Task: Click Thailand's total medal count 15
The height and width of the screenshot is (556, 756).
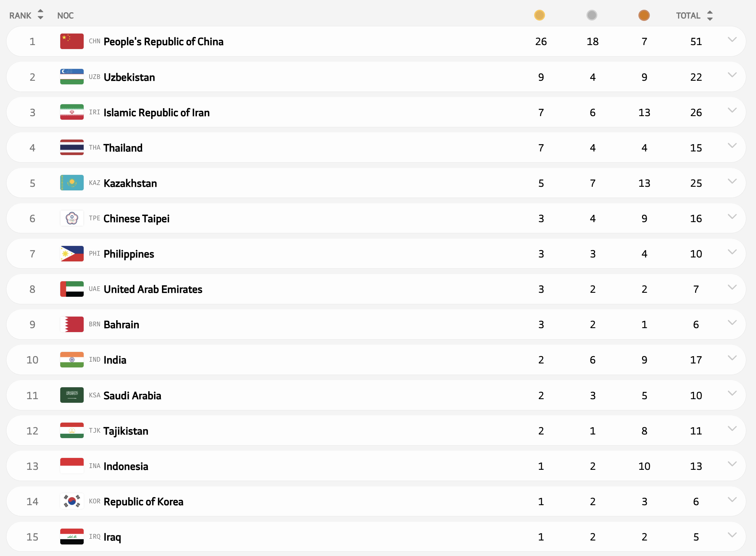Action: (696, 148)
